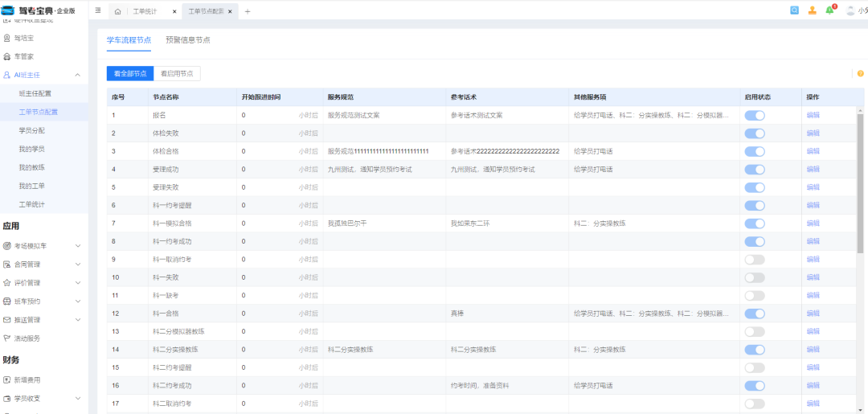Open notifications bell icon

tap(829, 10)
